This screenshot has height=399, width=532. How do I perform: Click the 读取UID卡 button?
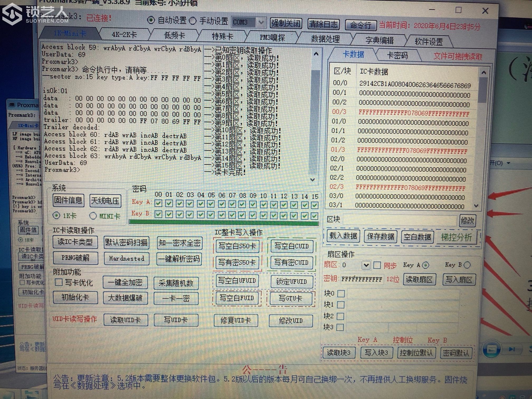(x=126, y=320)
